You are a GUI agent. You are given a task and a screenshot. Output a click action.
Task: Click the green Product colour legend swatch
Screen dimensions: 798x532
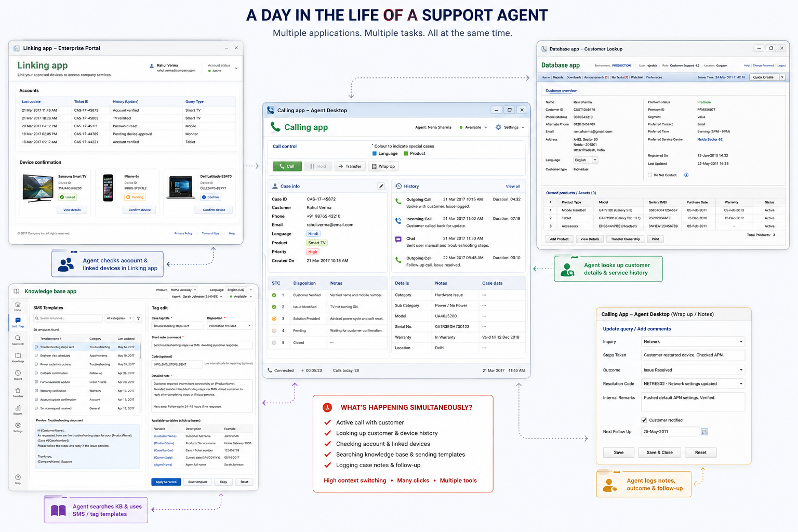click(x=406, y=154)
